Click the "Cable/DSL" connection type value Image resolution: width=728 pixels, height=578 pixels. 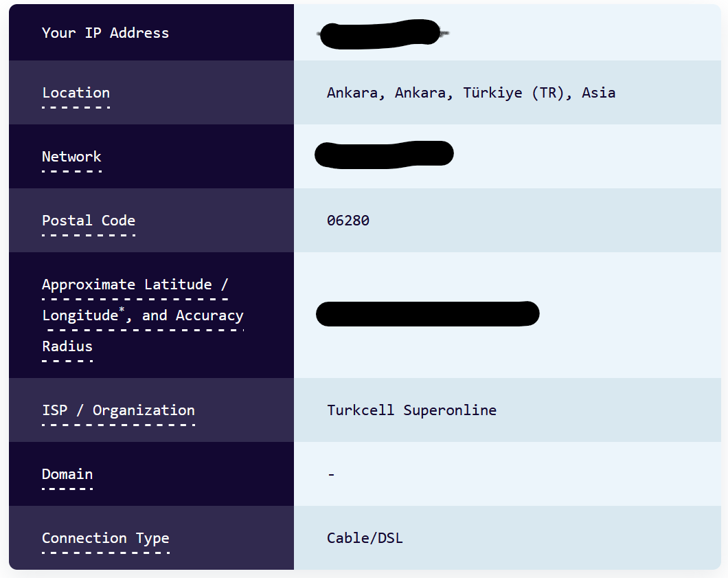pos(365,538)
